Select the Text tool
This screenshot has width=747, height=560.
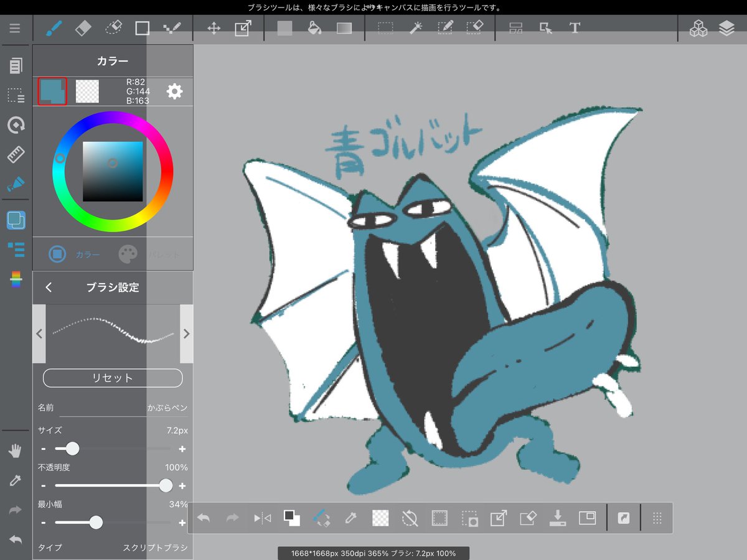pyautogui.click(x=575, y=28)
